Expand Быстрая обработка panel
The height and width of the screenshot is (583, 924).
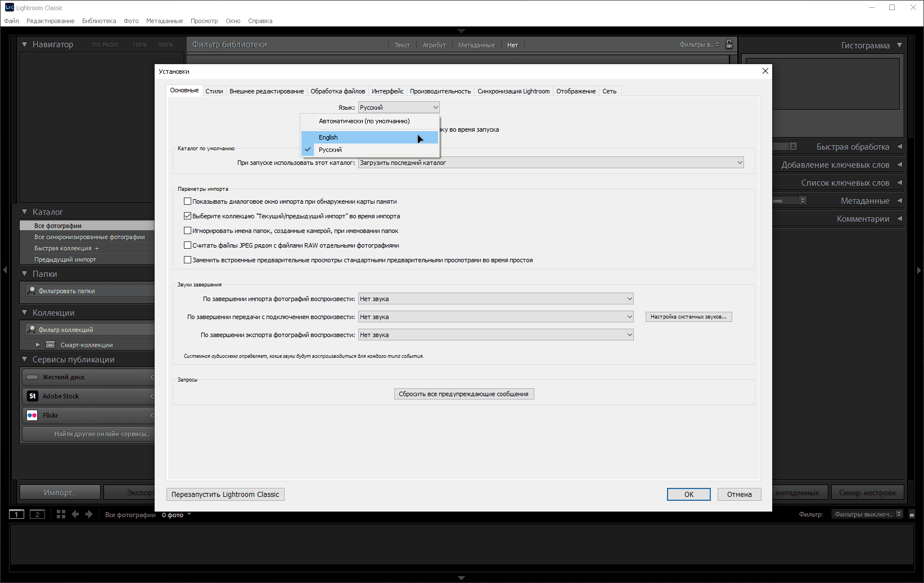(899, 147)
